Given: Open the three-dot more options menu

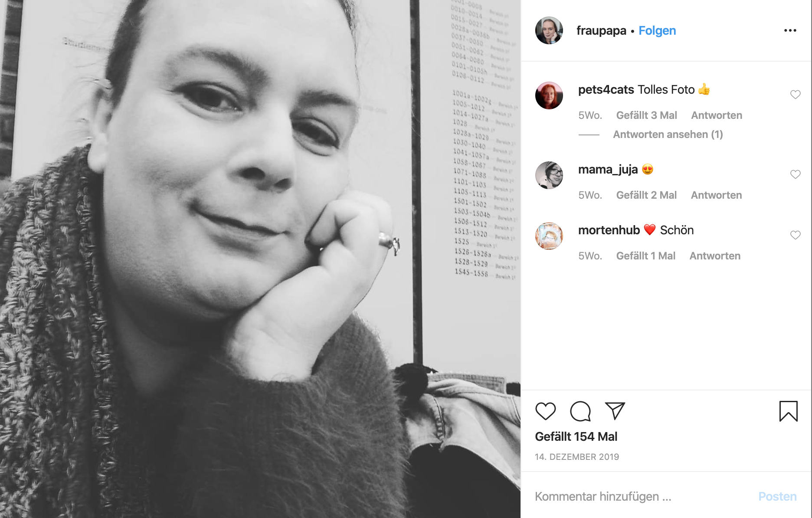Looking at the screenshot, I should click(790, 30).
